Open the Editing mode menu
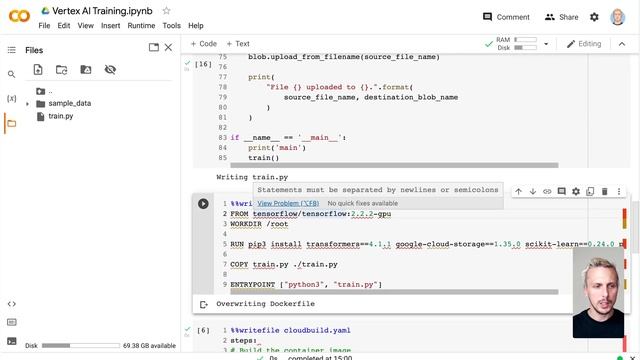The height and width of the screenshot is (360, 640). (x=584, y=44)
